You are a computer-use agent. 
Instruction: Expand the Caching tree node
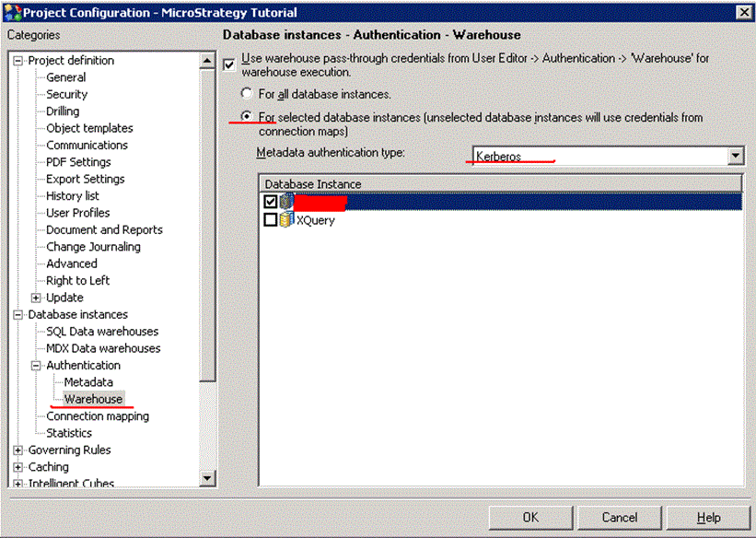[x=17, y=467]
